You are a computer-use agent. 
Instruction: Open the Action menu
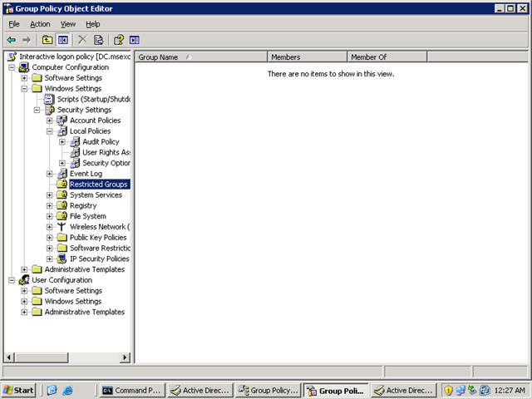[x=40, y=24]
